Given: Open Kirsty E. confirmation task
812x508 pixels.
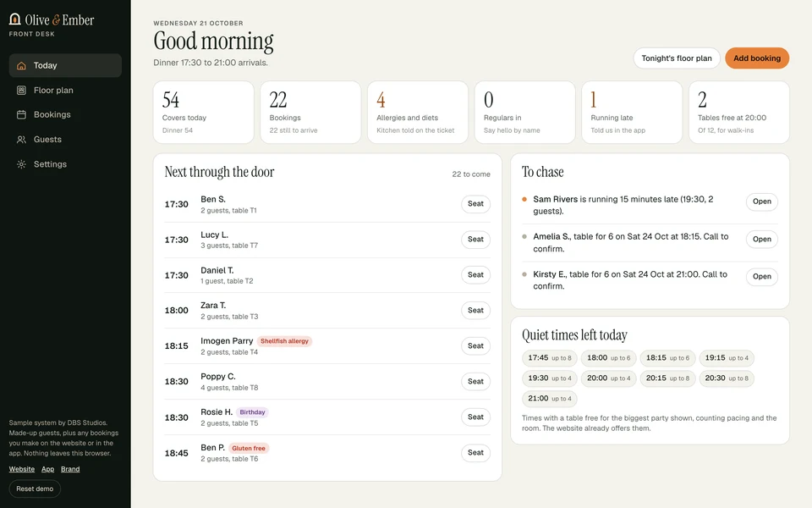Looking at the screenshot, I should 762,276.
